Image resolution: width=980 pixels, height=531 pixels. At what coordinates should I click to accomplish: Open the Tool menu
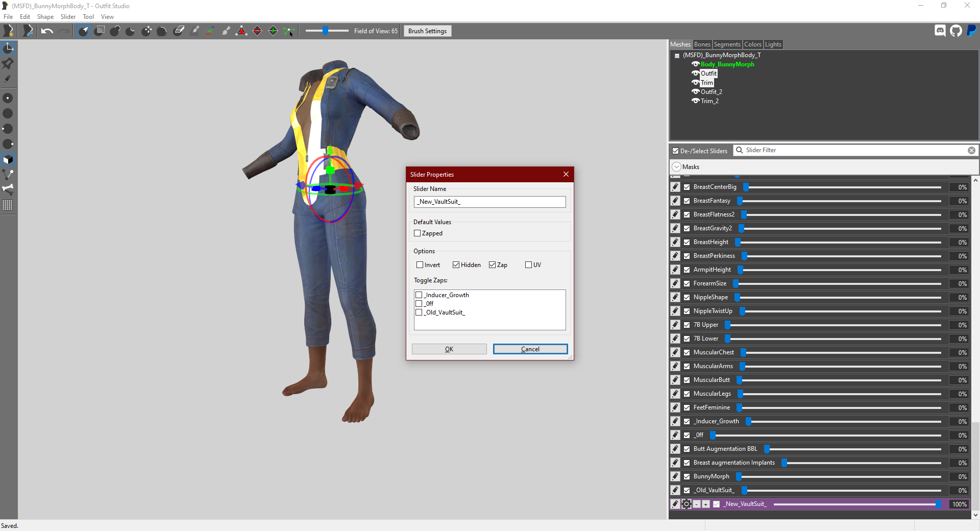(x=88, y=17)
